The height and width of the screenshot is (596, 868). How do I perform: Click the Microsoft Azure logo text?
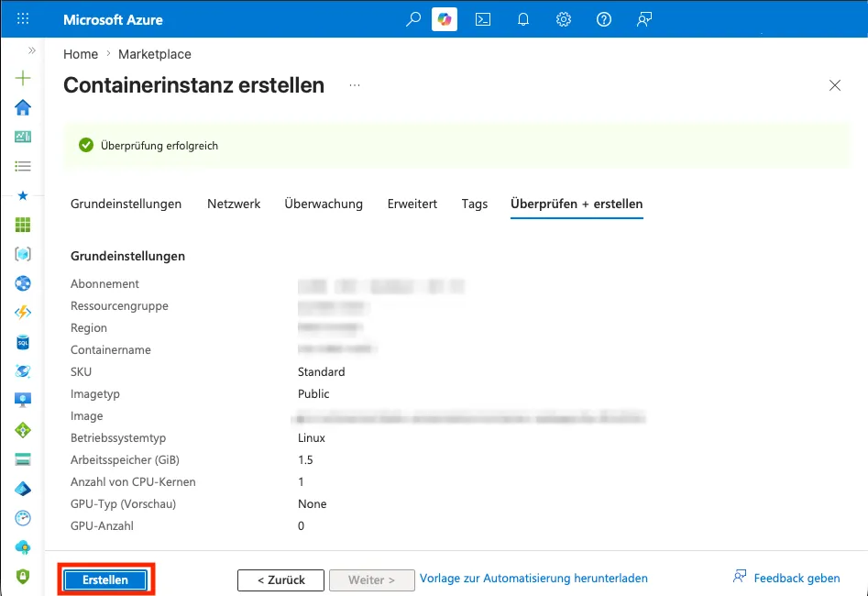113,20
